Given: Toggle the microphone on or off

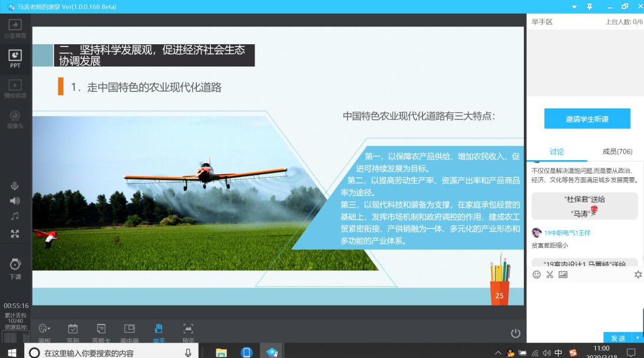Looking at the screenshot, I should 15,186.
